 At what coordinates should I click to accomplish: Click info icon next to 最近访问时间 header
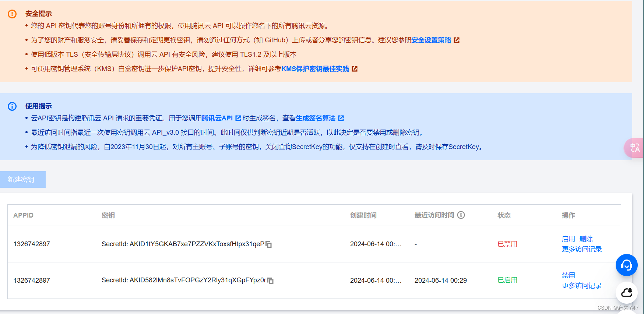point(461,215)
